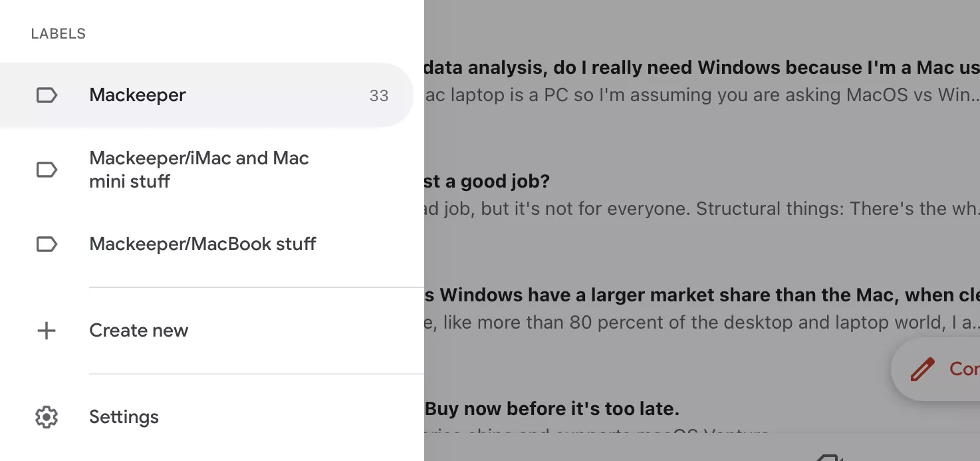This screenshot has width=980, height=461.
Task: Click the 33 unread count on Mackeeper
Action: (379, 96)
